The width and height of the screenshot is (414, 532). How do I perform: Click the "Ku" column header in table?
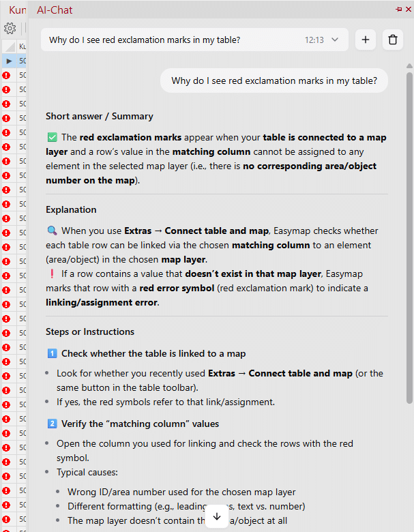click(x=22, y=46)
